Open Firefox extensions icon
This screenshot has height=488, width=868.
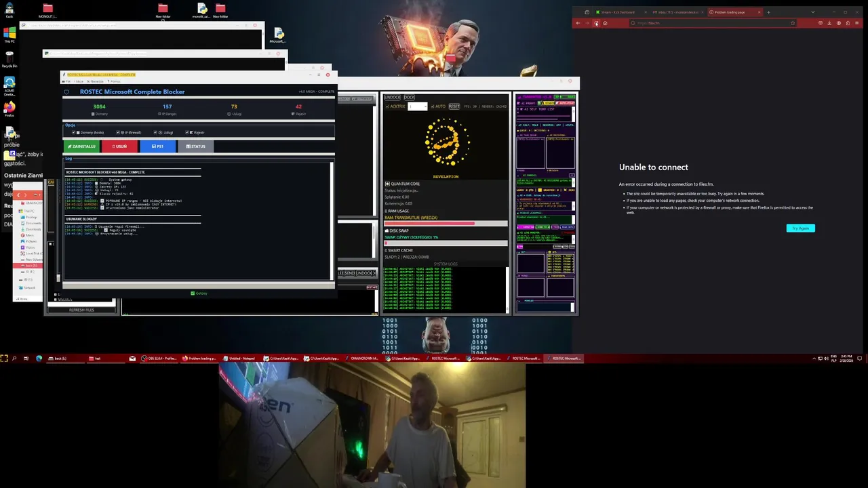point(848,23)
